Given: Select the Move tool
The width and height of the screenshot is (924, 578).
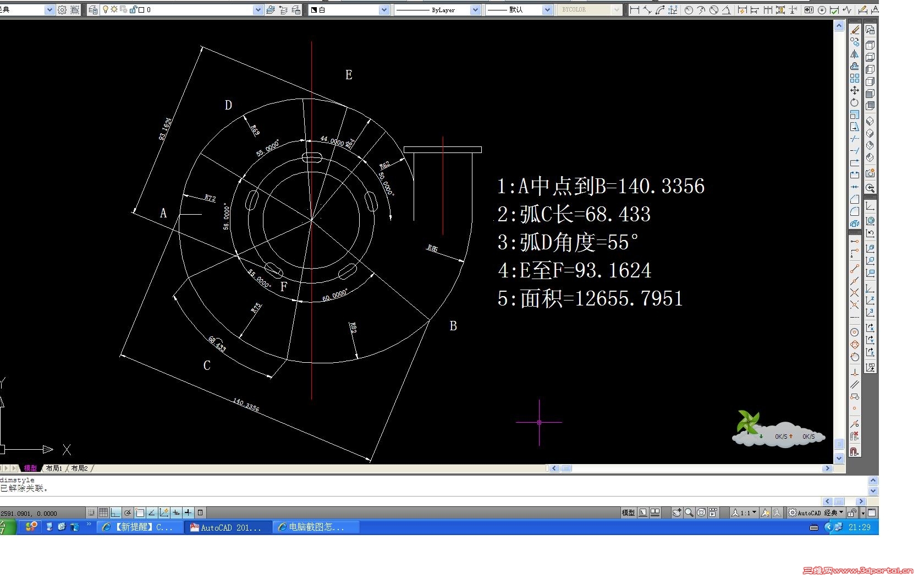Looking at the screenshot, I should point(854,90).
